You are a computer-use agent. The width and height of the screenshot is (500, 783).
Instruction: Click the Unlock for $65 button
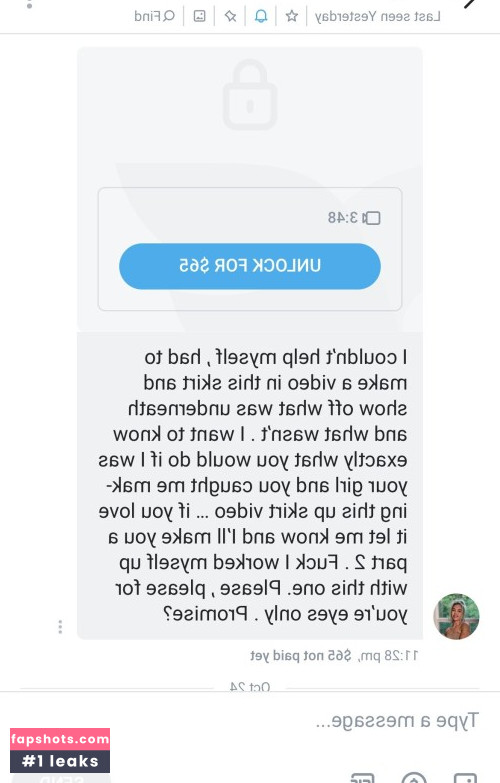click(250, 266)
